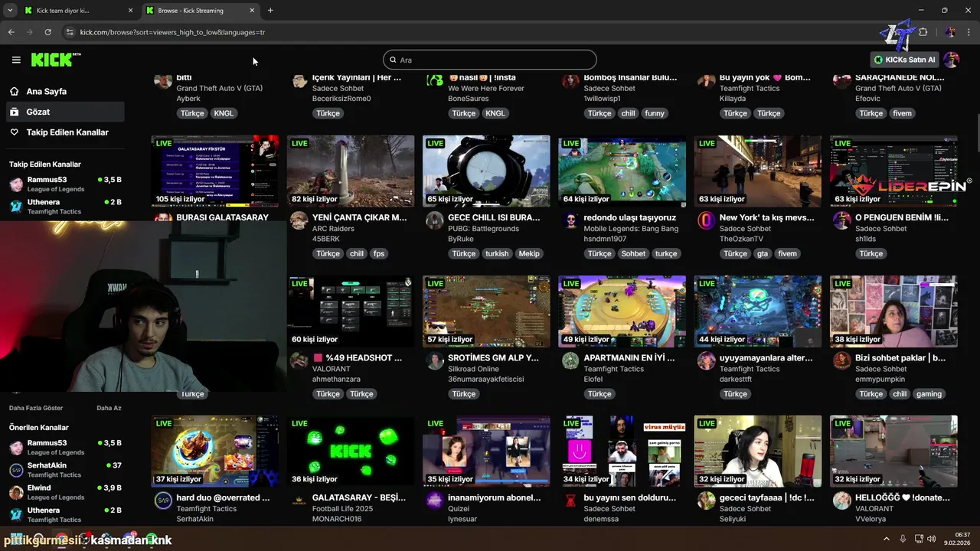
Task: Open the VALORANT stream by ahmethanzara
Action: pyautogui.click(x=351, y=311)
